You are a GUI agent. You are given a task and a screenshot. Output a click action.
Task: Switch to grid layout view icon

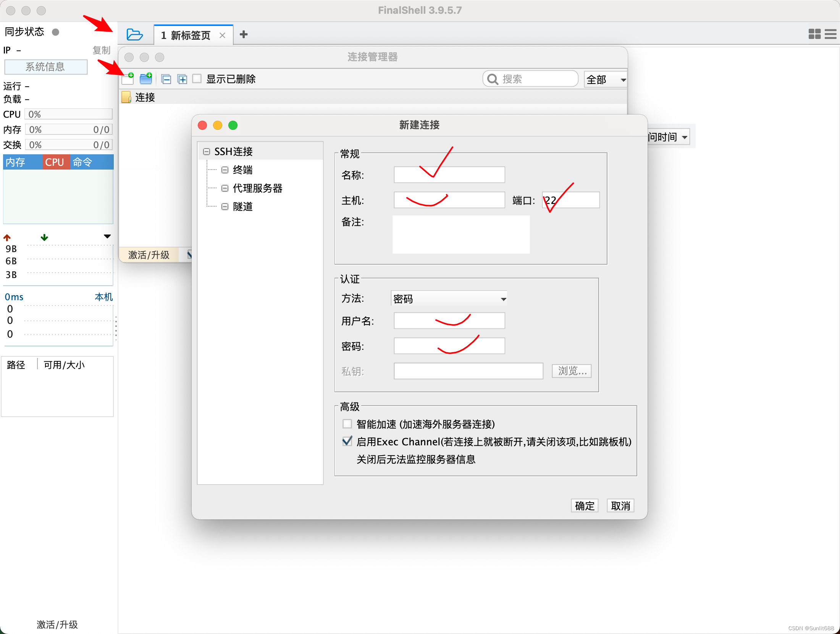click(814, 34)
